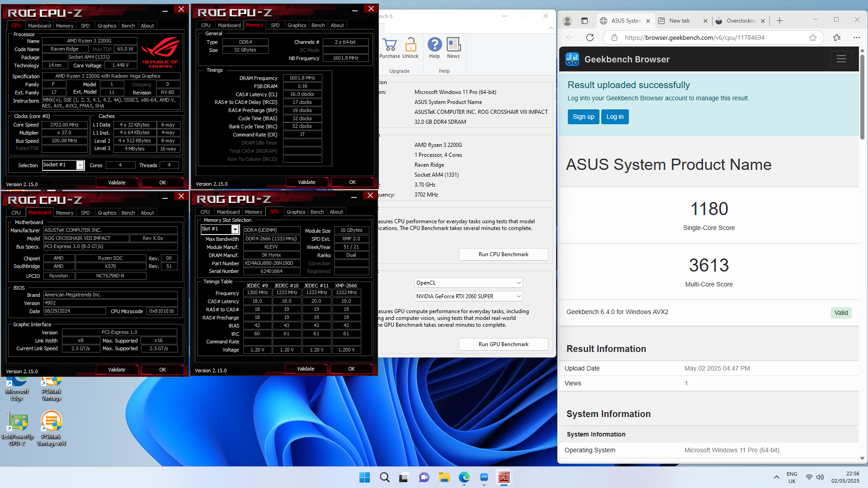
Task: Open Windows Start menu
Action: [x=364, y=477]
